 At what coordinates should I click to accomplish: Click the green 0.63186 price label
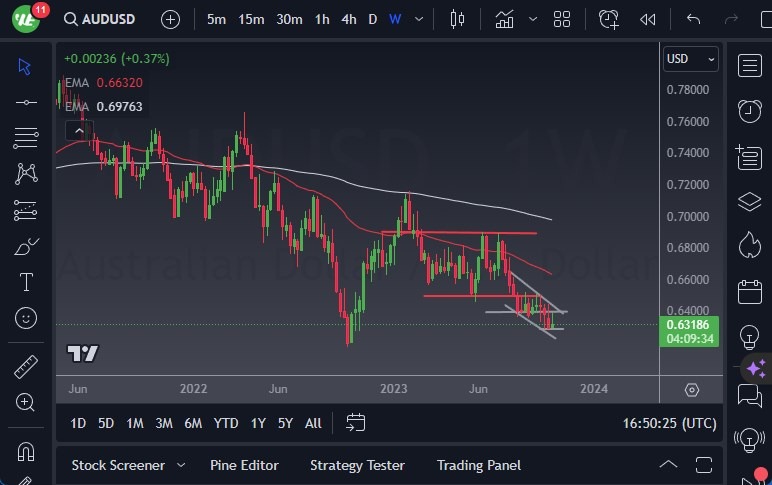point(688,324)
